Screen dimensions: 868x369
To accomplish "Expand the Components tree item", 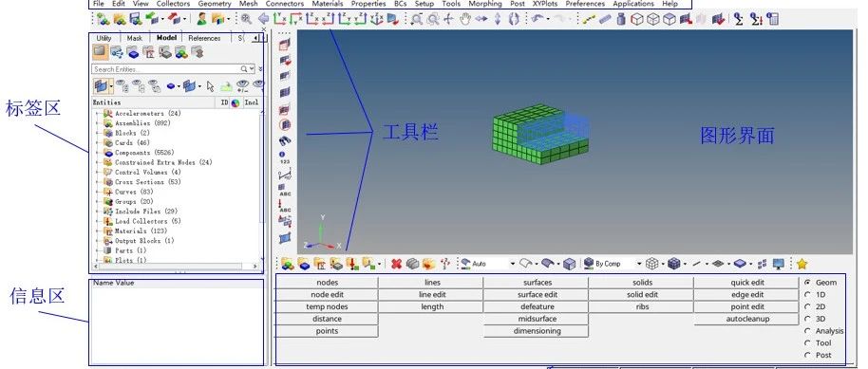I will tap(98, 153).
